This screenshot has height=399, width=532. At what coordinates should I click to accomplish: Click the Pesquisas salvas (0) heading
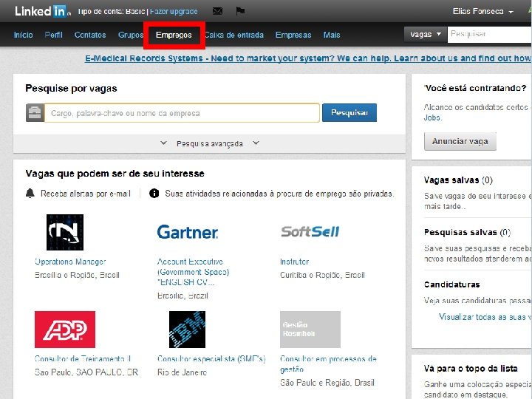pos(467,233)
